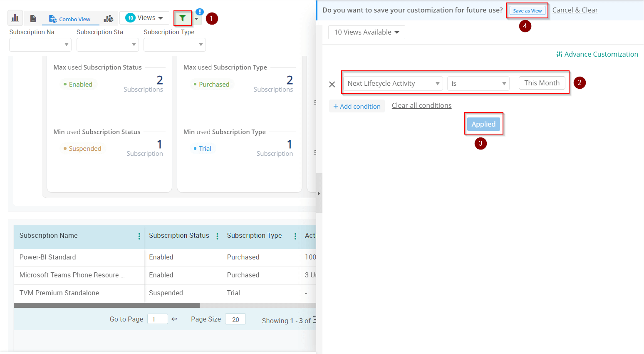Click the horizontal scrollbar under the table

(x=107, y=305)
